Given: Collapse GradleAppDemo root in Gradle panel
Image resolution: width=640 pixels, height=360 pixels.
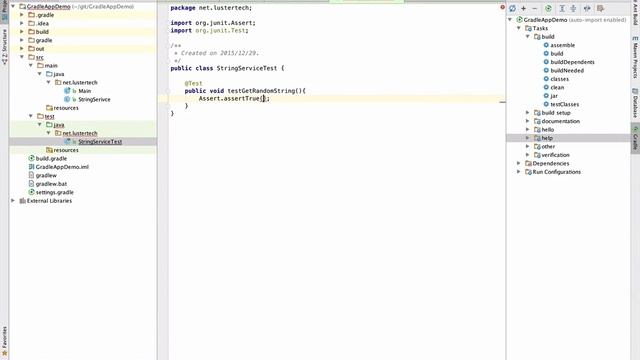Looking at the screenshot, I should click(x=510, y=20).
